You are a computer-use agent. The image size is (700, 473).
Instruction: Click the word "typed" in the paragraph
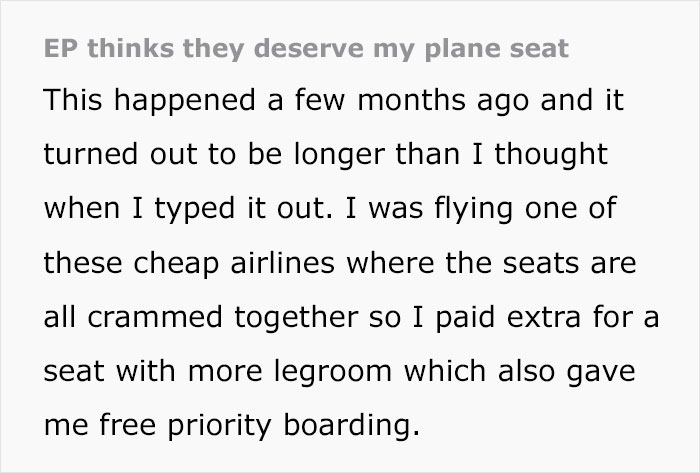click(x=185, y=211)
